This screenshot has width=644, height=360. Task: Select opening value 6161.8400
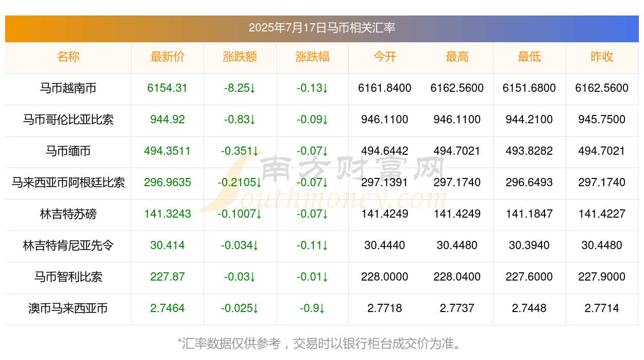pos(385,88)
